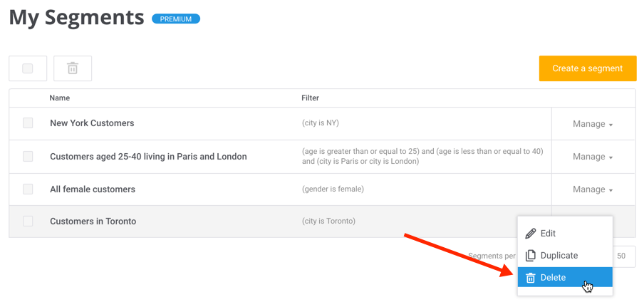Select the All female customers checkbox

[28, 189]
